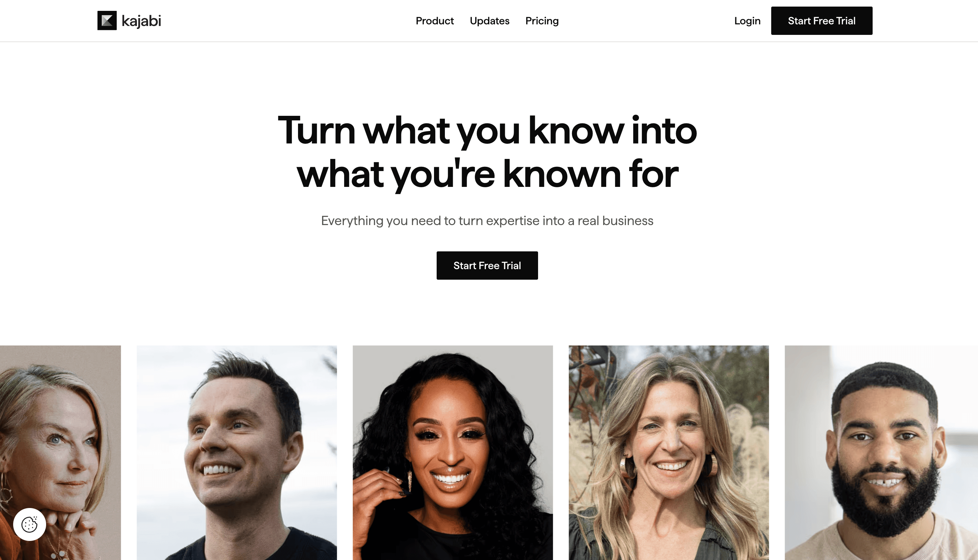
Task: Select the woman with curly black hair
Action: tap(453, 453)
